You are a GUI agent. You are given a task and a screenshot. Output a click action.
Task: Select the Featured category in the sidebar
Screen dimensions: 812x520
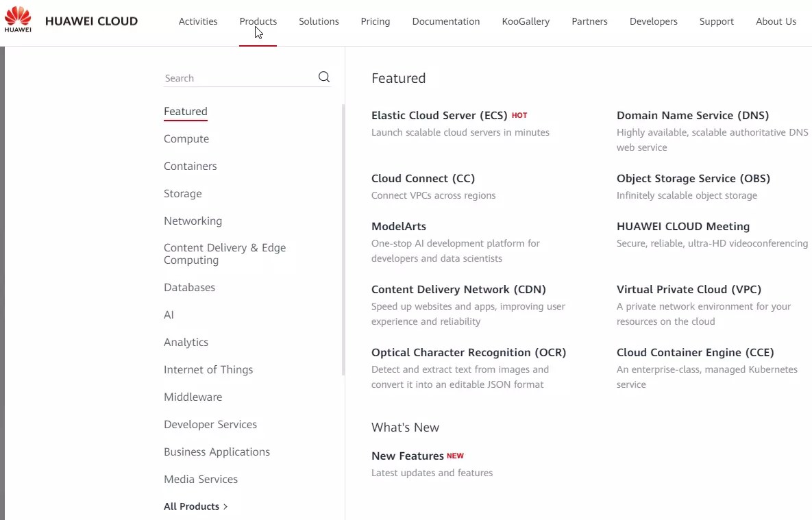tap(185, 111)
